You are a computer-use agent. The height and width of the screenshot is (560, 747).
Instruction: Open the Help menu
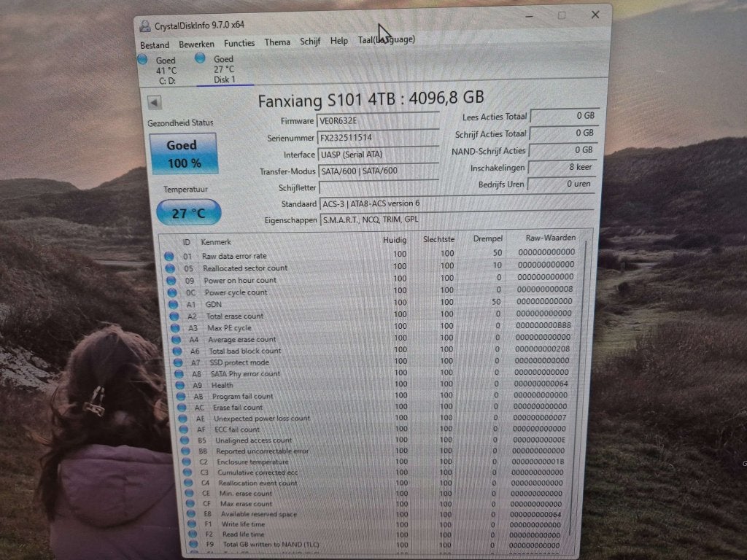339,41
